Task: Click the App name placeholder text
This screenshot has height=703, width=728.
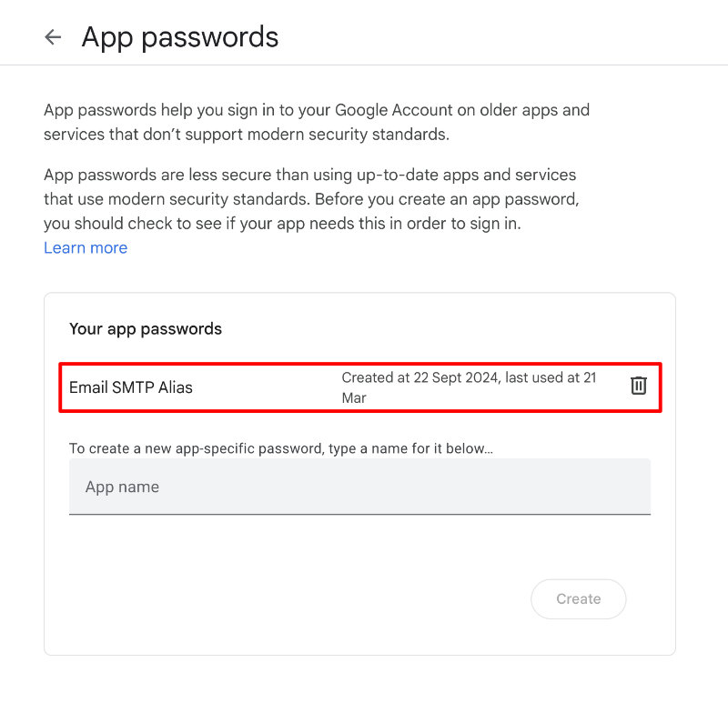Action: [122, 487]
